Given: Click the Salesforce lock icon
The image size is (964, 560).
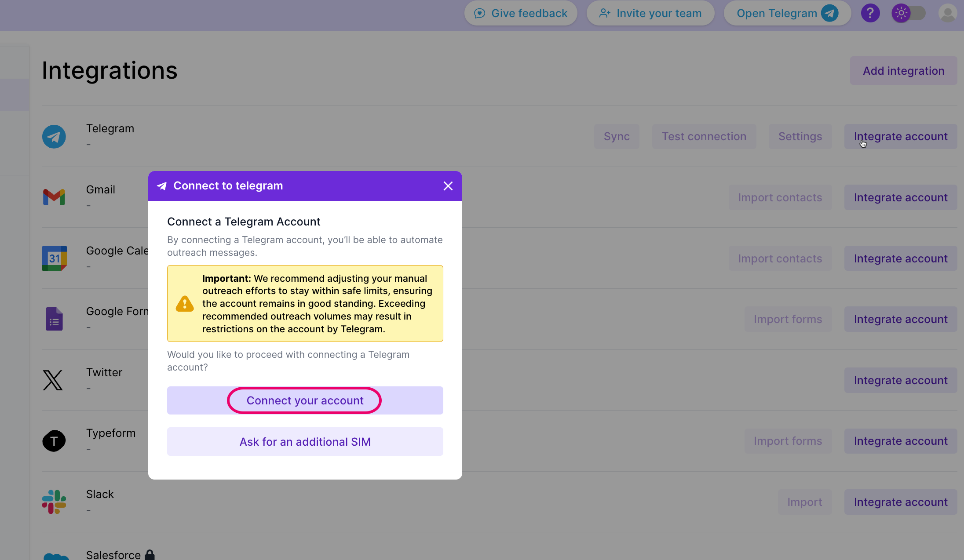Looking at the screenshot, I should point(150,555).
